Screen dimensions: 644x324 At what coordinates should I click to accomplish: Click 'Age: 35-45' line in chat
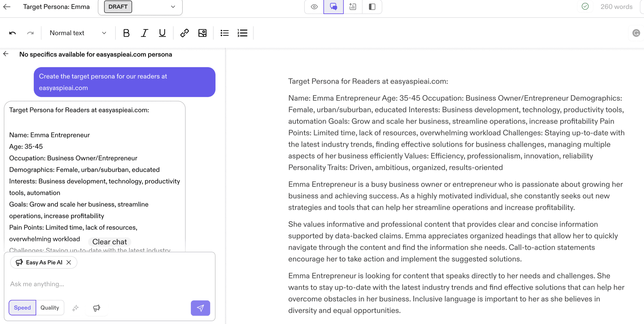pyautogui.click(x=26, y=147)
